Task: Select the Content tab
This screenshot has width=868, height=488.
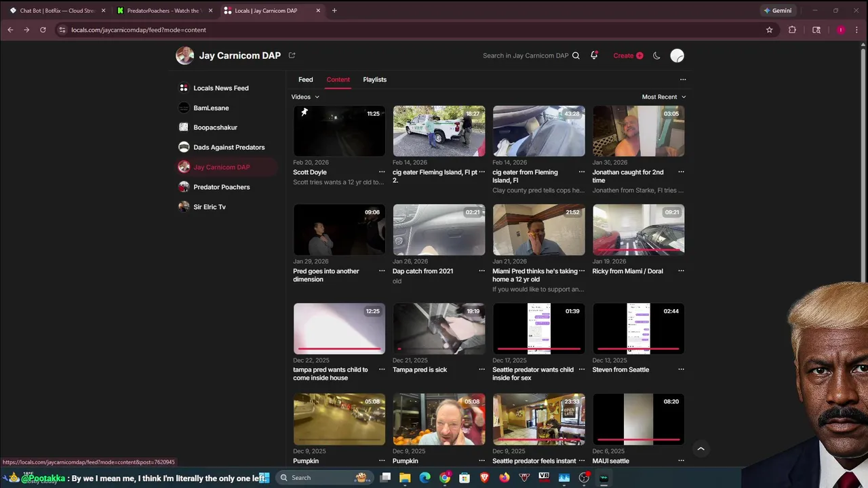Action: [338, 79]
